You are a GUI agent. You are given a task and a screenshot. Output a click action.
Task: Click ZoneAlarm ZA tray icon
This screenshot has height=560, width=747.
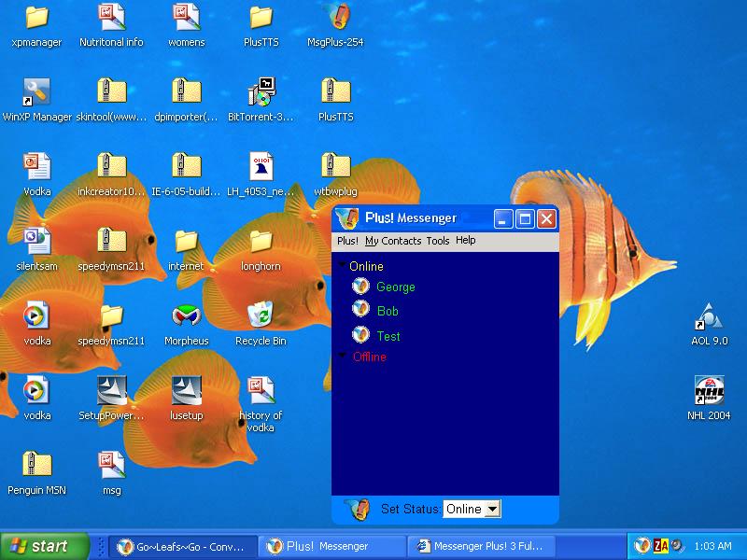coord(661,546)
